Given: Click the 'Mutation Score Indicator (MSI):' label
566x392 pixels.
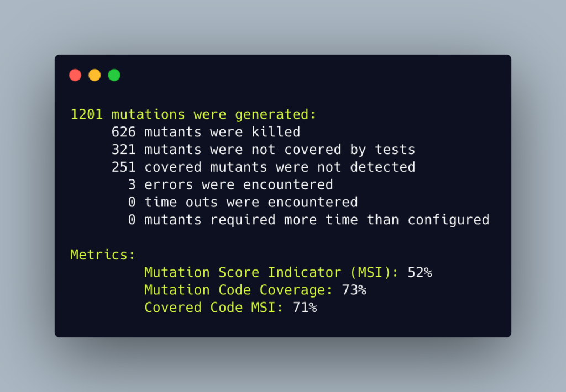Looking at the screenshot, I should tap(271, 273).
